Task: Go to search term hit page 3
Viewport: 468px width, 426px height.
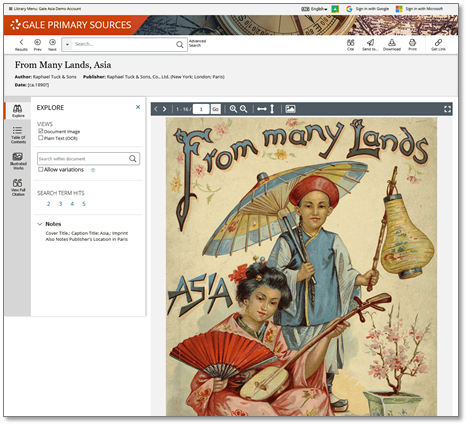Action: (x=60, y=204)
